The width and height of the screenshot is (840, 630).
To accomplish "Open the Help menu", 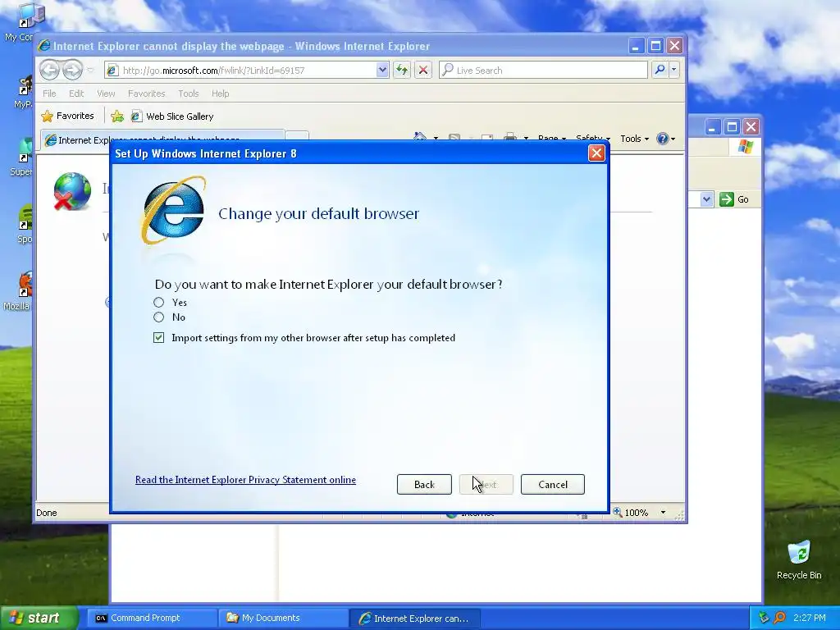I will pyautogui.click(x=220, y=94).
